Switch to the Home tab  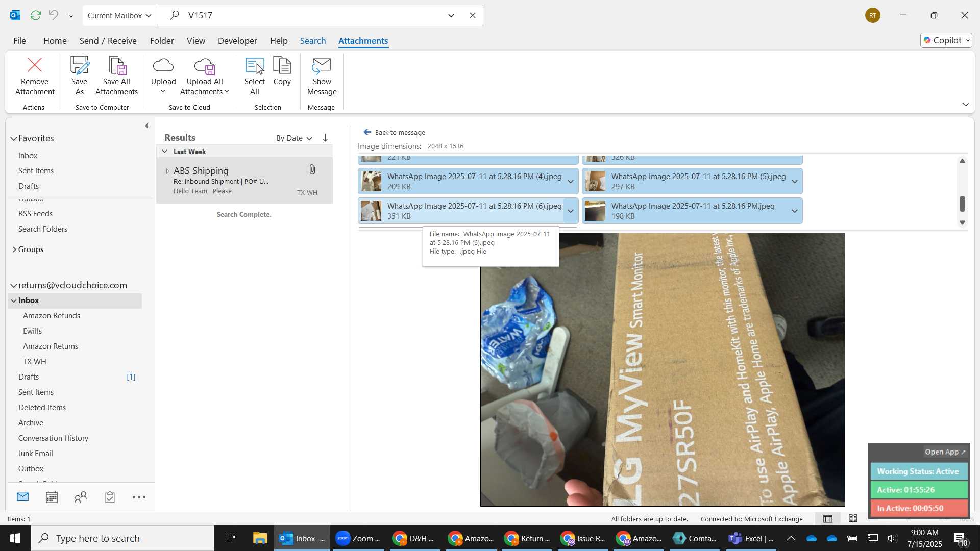(x=55, y=41)
